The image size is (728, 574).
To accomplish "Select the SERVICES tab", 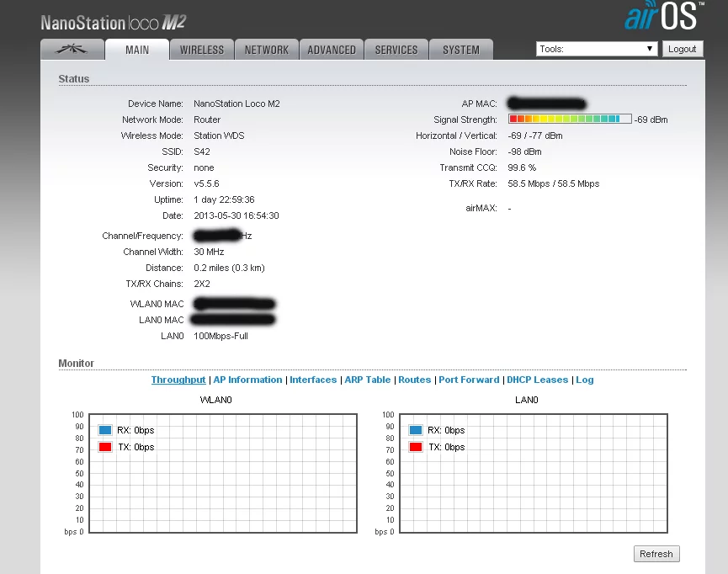I will (396, 50).
